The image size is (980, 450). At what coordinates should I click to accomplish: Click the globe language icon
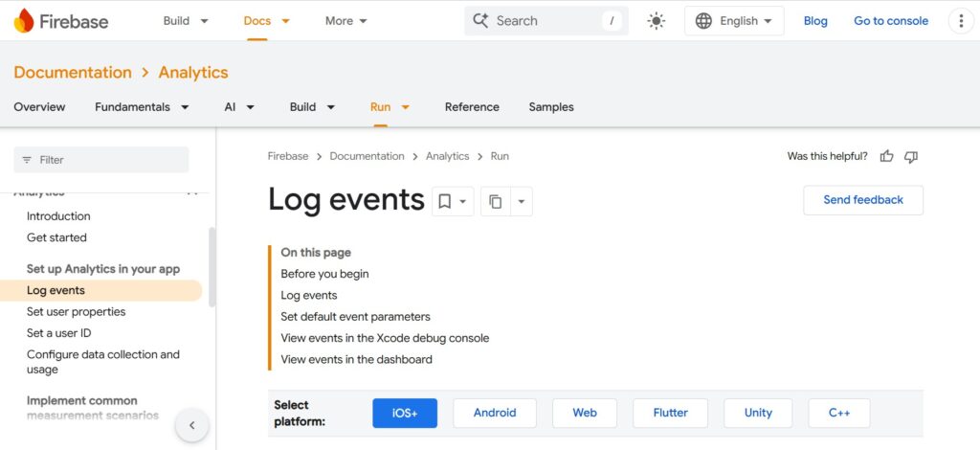click(x=703, y=21)
